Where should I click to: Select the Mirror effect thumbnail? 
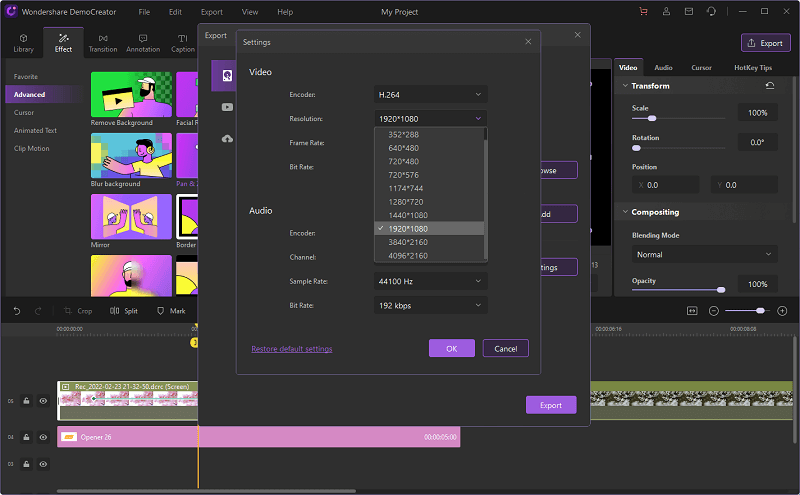[131, 216]
